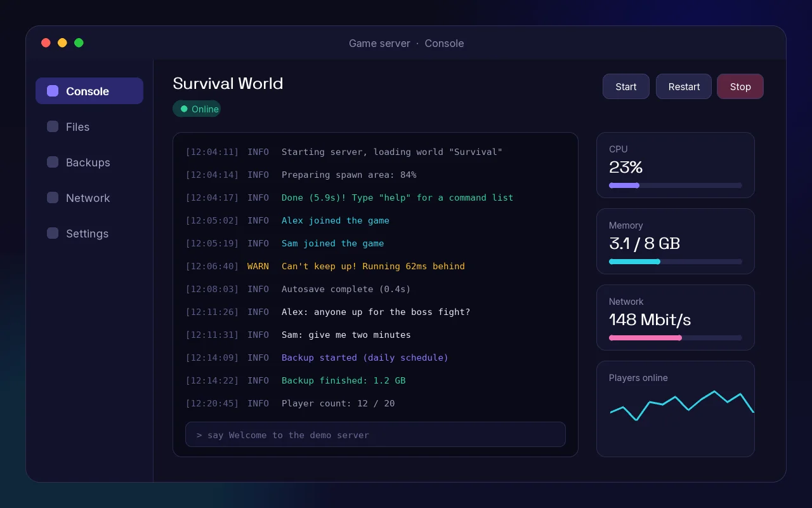The height and width of the screenshot is (508, 812).
Task: Click the Start server button
Action: (x=626, y=86)
